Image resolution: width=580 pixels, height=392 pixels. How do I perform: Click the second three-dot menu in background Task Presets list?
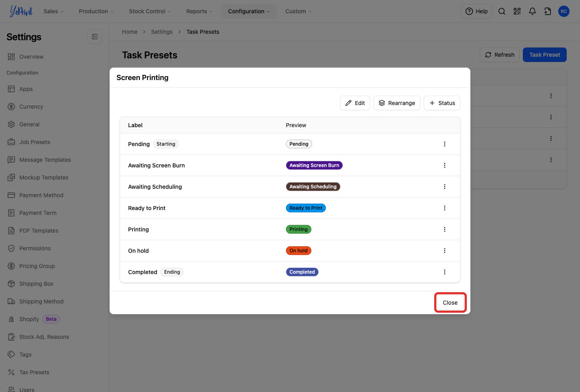551,117
